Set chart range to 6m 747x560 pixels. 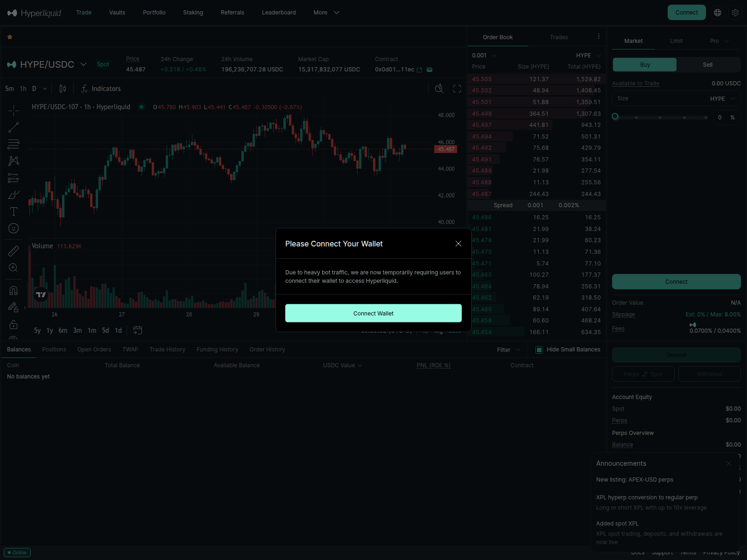[x=63, y=330]
